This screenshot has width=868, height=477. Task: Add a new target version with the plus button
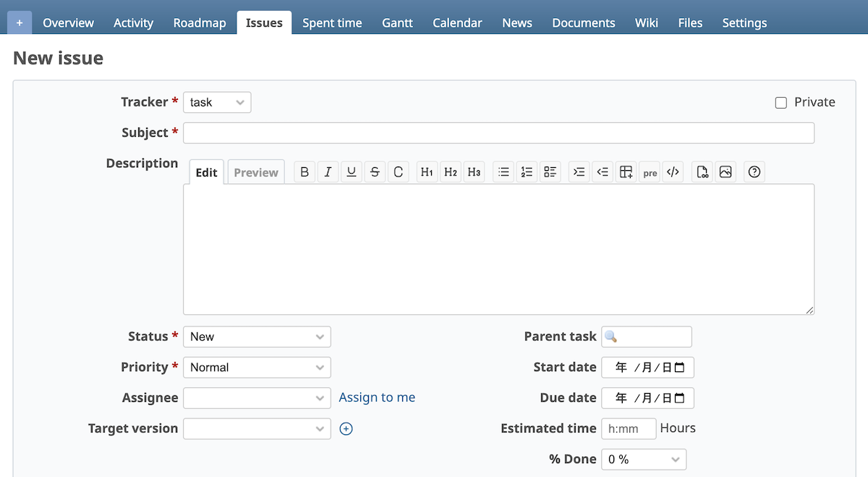(x=346, y=429)
